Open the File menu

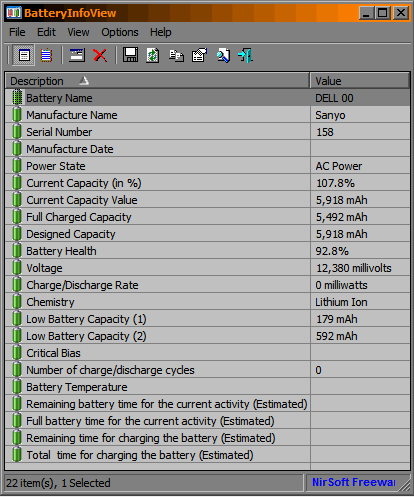(x=17, y=32)
